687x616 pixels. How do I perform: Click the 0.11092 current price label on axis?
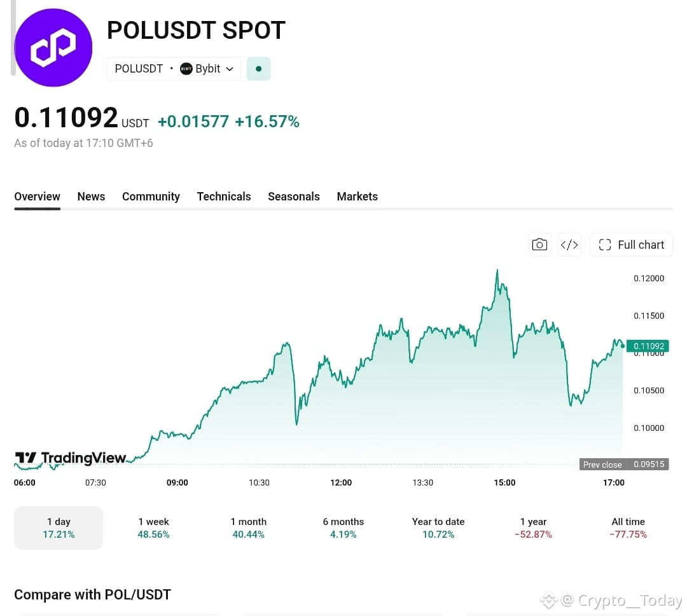[x=648, y=346]
